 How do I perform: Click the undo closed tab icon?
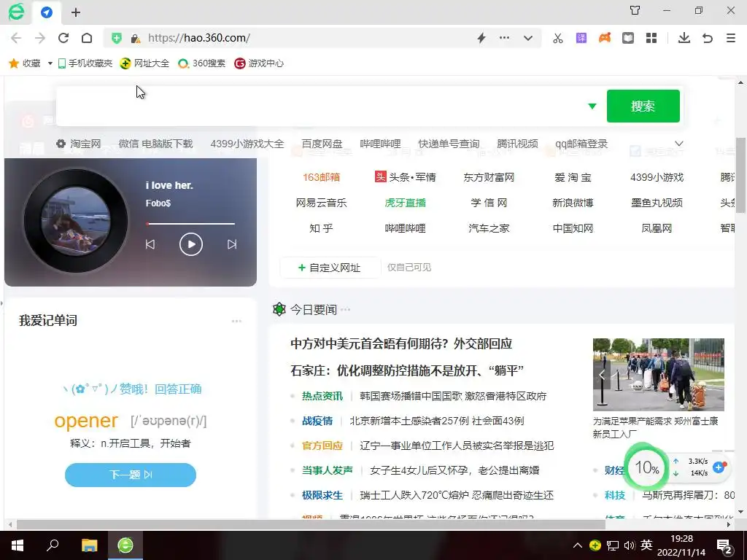point(708,38)
